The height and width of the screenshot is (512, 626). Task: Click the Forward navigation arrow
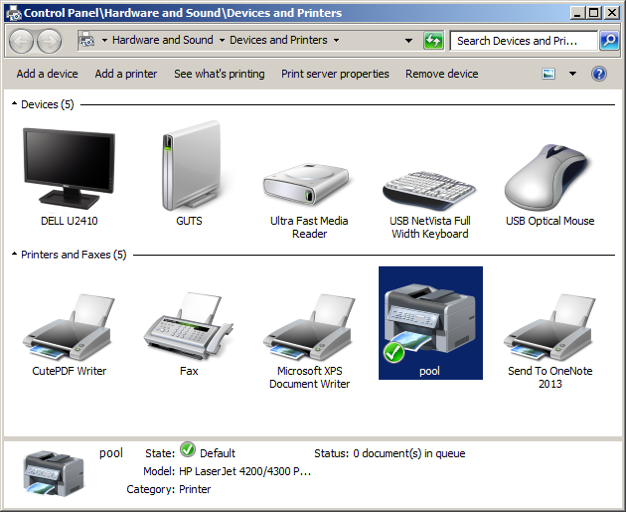(49, 41)
